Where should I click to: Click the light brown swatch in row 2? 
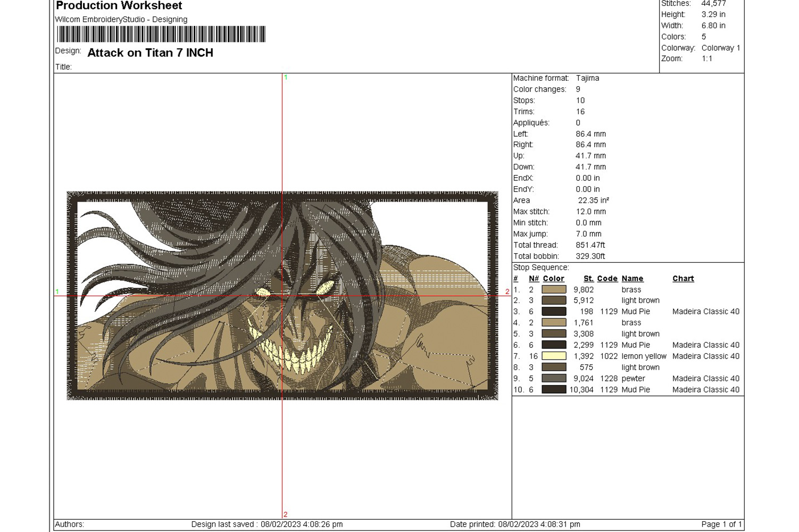554,301
